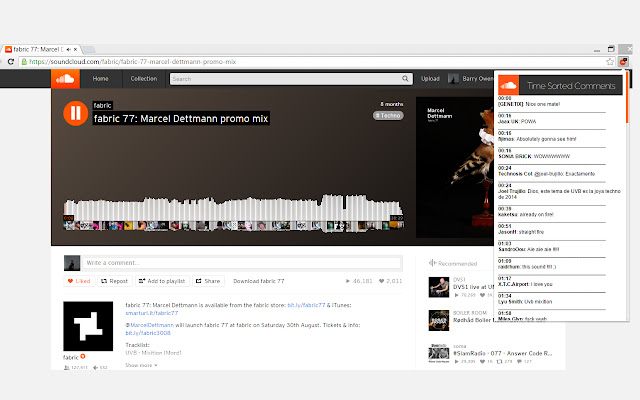Screen dimensions: 640x400
Task: Mute the tab with the speaker icon
Action: (69, 49)
